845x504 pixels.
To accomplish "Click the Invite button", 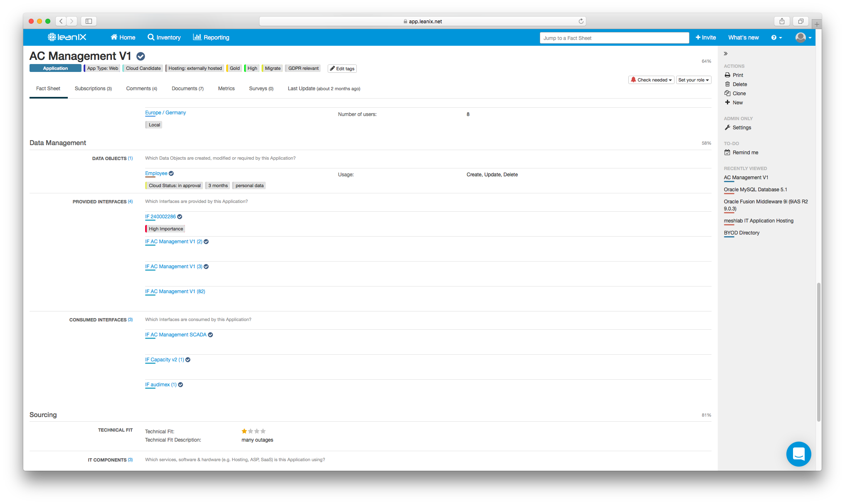I will coord(706,37).
